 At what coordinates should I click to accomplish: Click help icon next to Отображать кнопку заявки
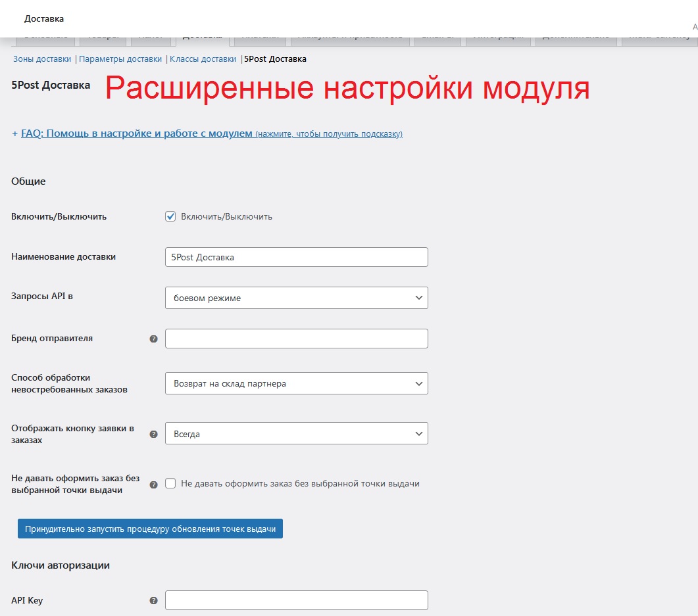(153, 435)
